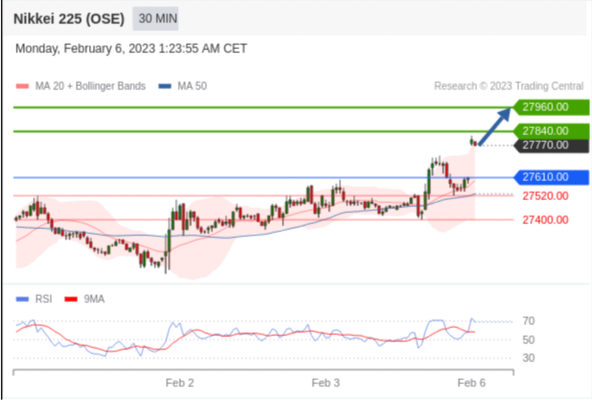Click the MA 50 legend label
This screenshot has width=592, height=403.
pos(192,86)
